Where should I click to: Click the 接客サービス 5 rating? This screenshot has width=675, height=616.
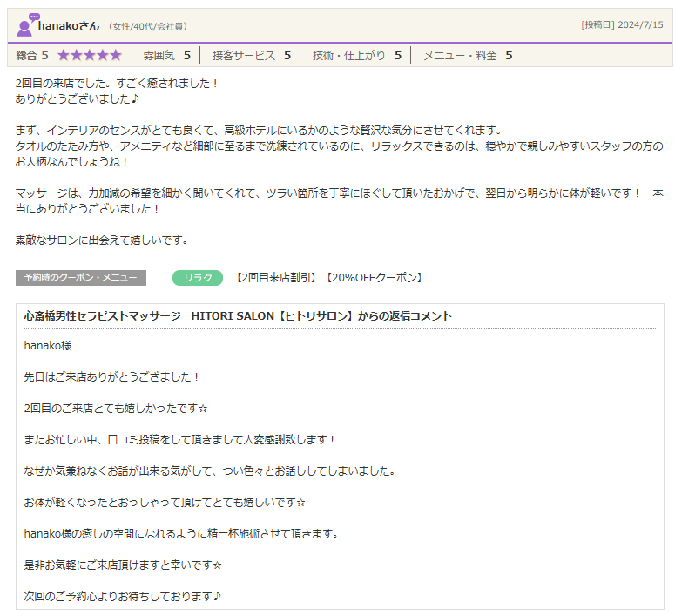pos(252,56)
